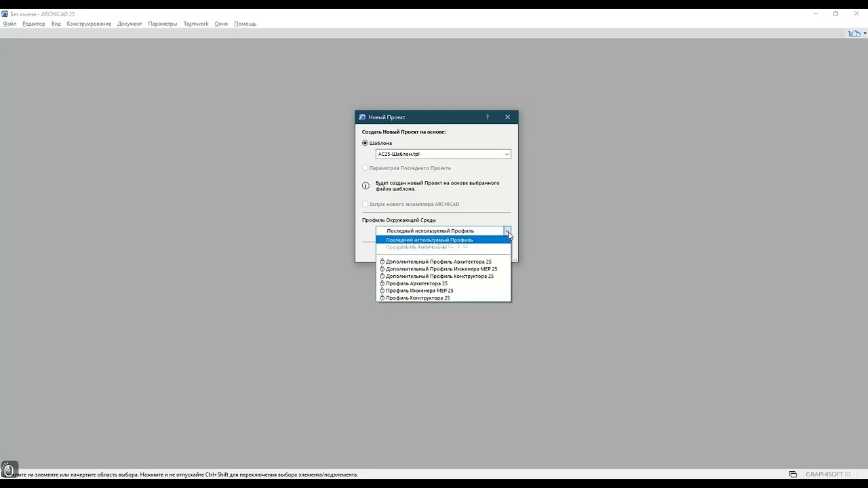
Task: Click the window icon in status bar
Action: click(x=793, y=474)
